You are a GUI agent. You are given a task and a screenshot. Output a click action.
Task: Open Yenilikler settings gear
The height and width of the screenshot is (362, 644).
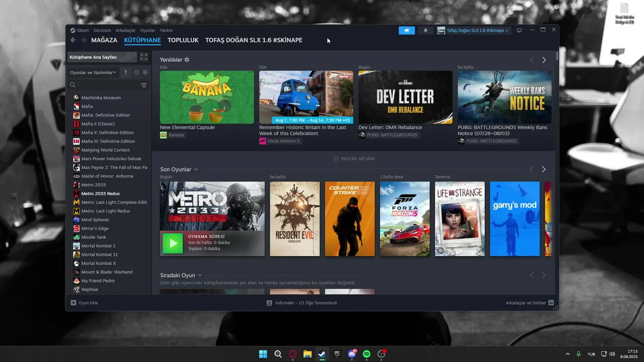tap(187, 60)
